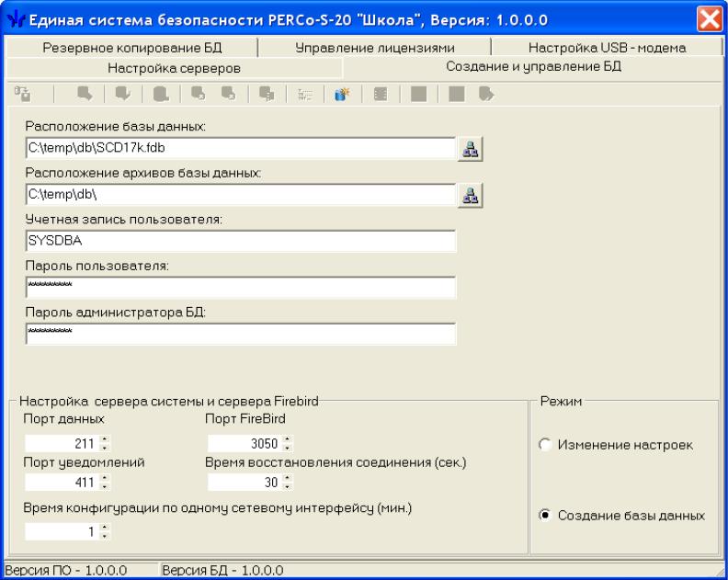This screenshot has height=580, width=728.
Task: Browse for database location file
Action: pyautogui.click(x=471, y=149)
